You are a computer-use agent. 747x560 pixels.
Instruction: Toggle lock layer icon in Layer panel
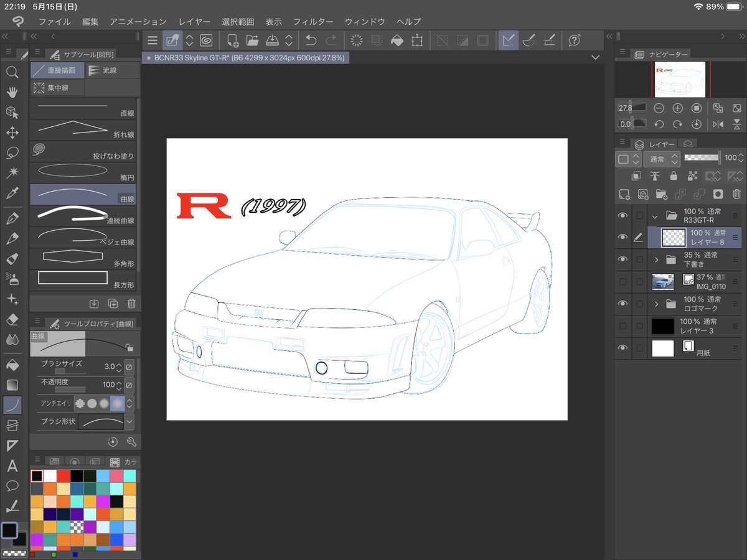[x=674, y=176]
